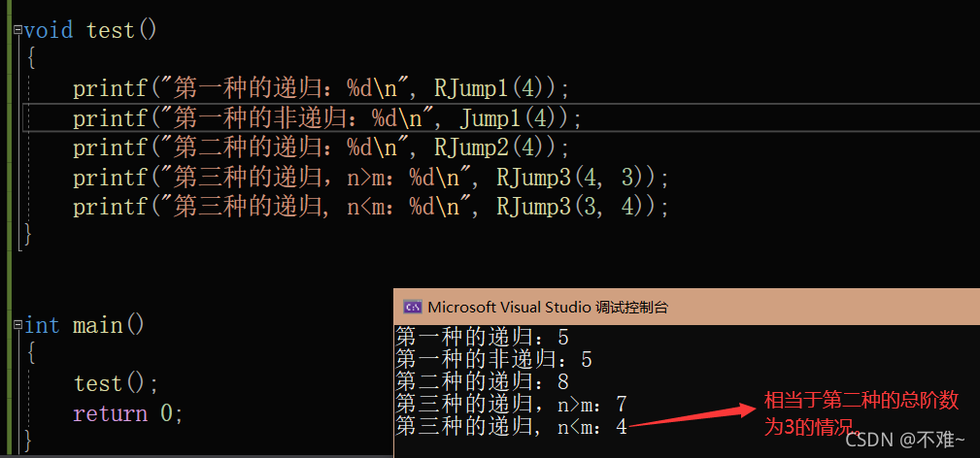Image resolution: width=980 pixels, height=458 pixels.
Task: Click the Microsoft Visual Studio 调试控制台 title
Action: 548,307
